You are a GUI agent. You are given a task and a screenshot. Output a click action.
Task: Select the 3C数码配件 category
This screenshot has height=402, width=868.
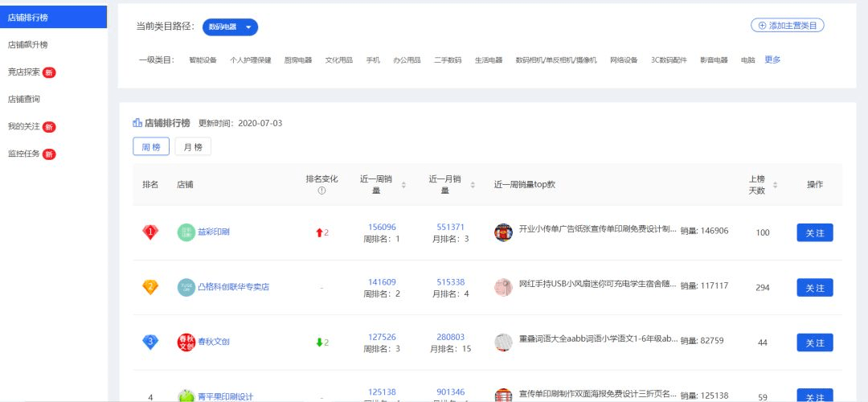point(669,60)
